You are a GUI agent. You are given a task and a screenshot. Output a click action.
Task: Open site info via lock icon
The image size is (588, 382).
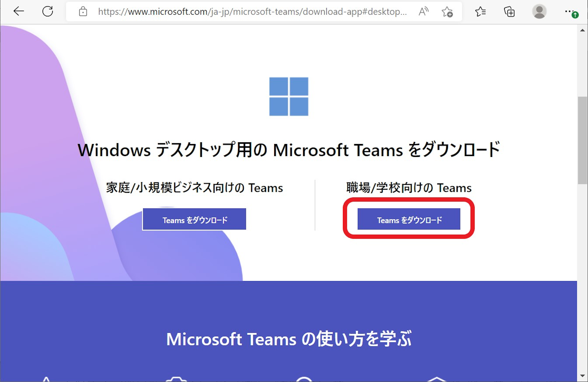(x=83, y=12)
